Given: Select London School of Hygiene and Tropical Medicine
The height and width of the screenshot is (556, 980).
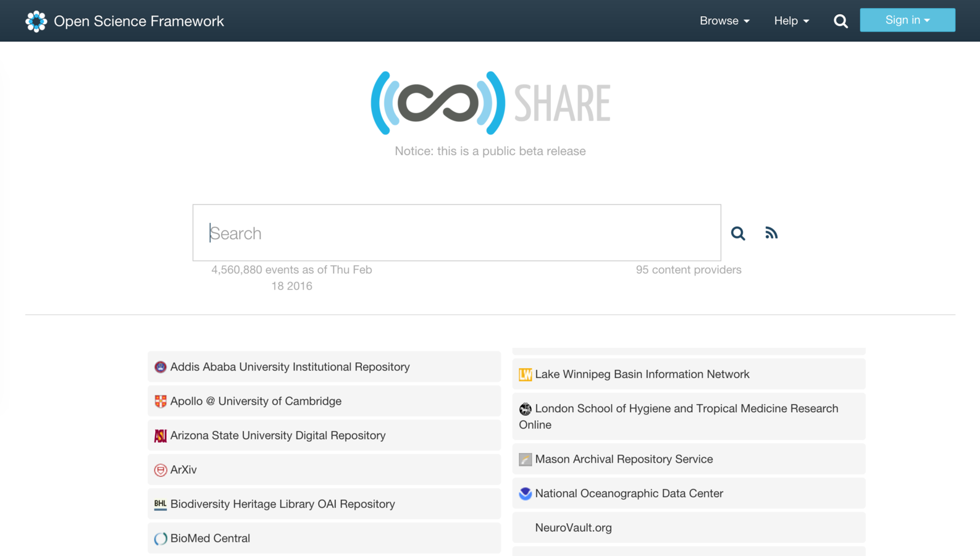Looking at the screenshot, I should (x=689, y=416).
